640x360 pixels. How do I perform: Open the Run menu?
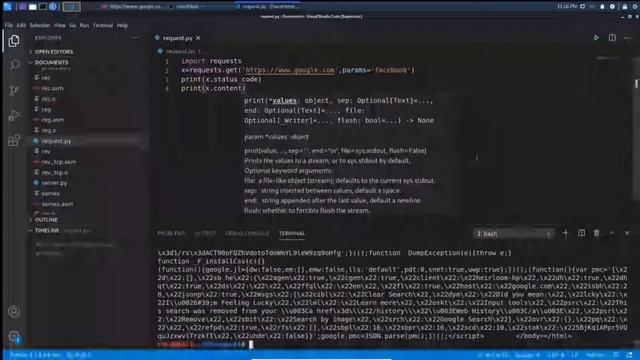[84, 25]
